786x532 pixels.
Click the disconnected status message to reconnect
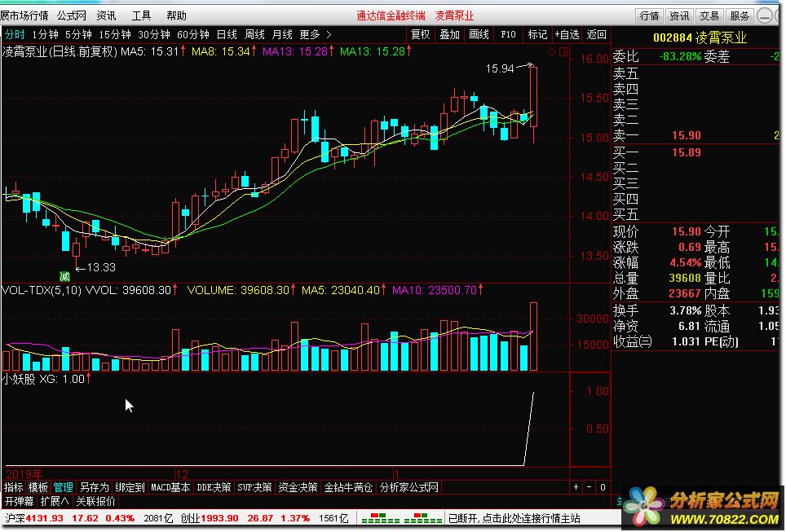[x=514, y=518]
